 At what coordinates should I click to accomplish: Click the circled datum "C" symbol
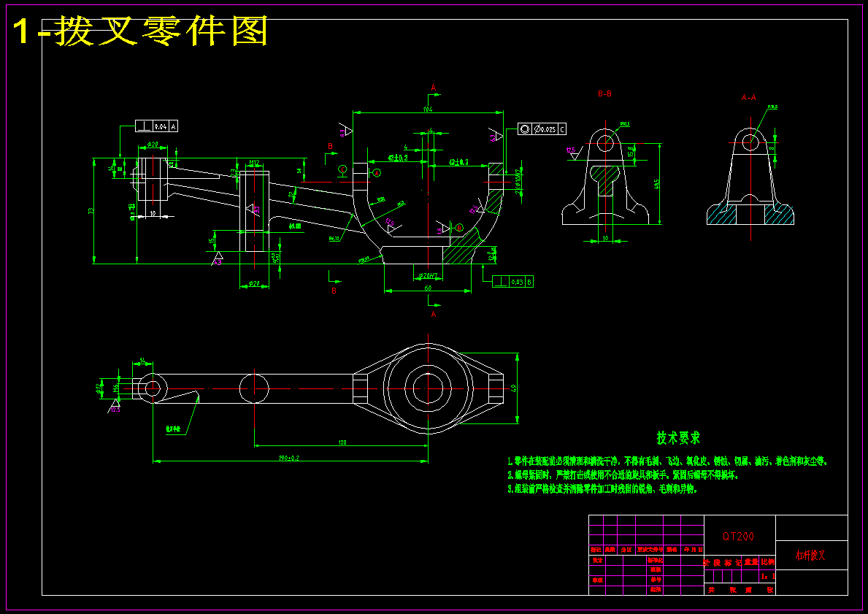342,169
